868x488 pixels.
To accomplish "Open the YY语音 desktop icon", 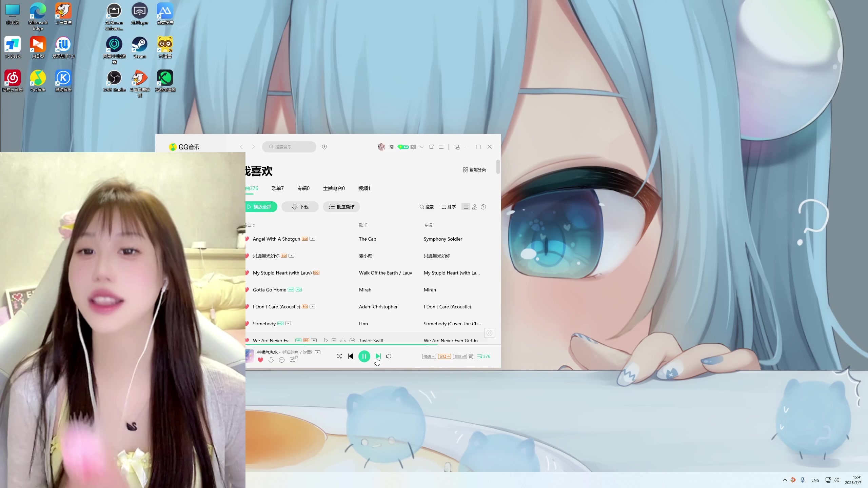I will click(x=165, y=48).
